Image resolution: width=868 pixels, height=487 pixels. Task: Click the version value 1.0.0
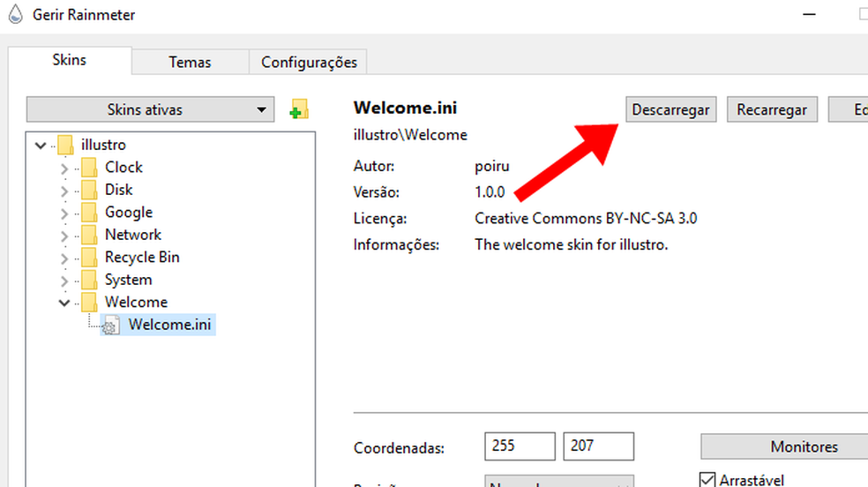(490, 192)
